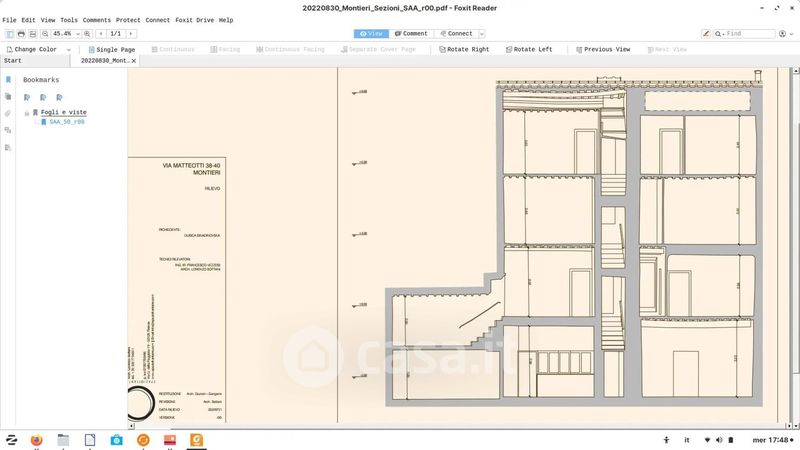The height and width of the screenshot is (450, 800).
Task: Switch to Comment mode
Action: point(410,34)
